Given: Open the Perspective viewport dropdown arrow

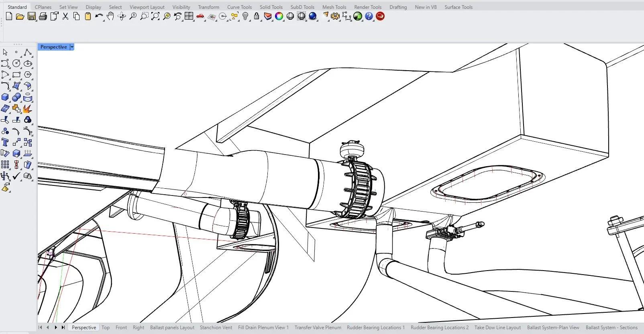Looking at the screenshot, I should (72, 47).
